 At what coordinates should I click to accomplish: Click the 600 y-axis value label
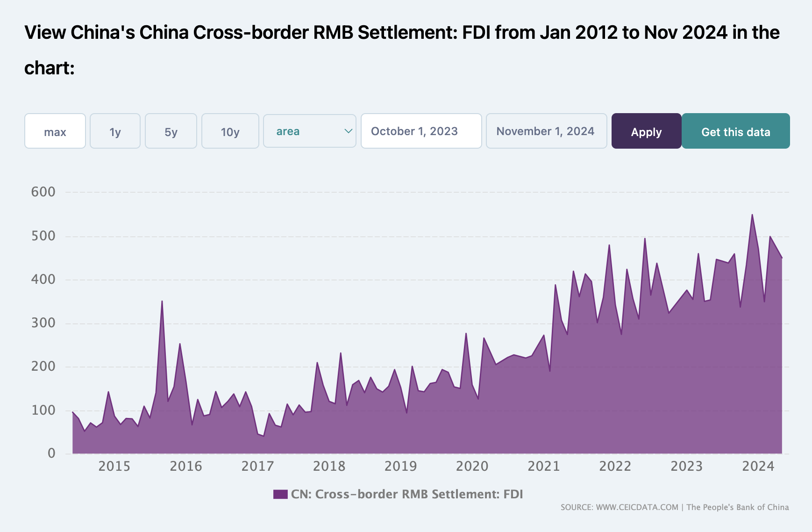(43, 192)
